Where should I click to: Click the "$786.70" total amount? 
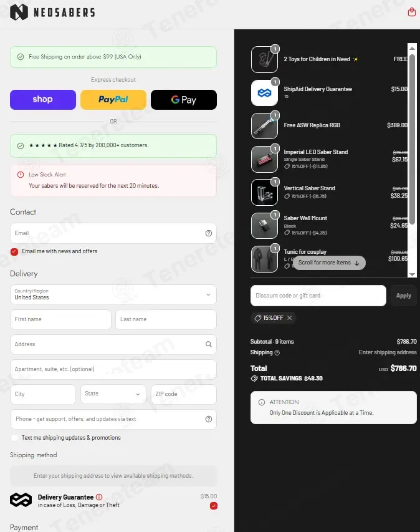[x=403, y=369]
